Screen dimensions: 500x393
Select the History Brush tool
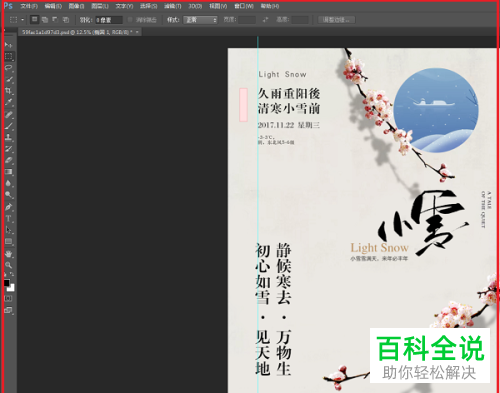click(9, 149)
